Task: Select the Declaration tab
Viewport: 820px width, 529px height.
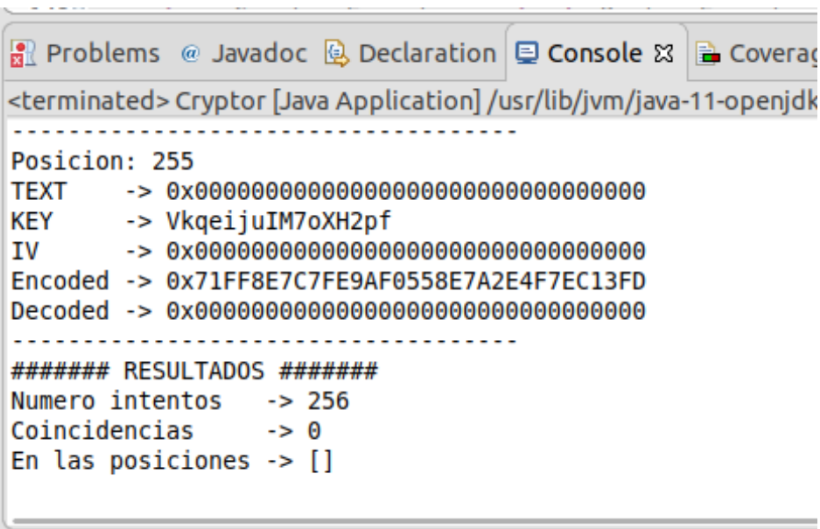Action: [426, 54]
